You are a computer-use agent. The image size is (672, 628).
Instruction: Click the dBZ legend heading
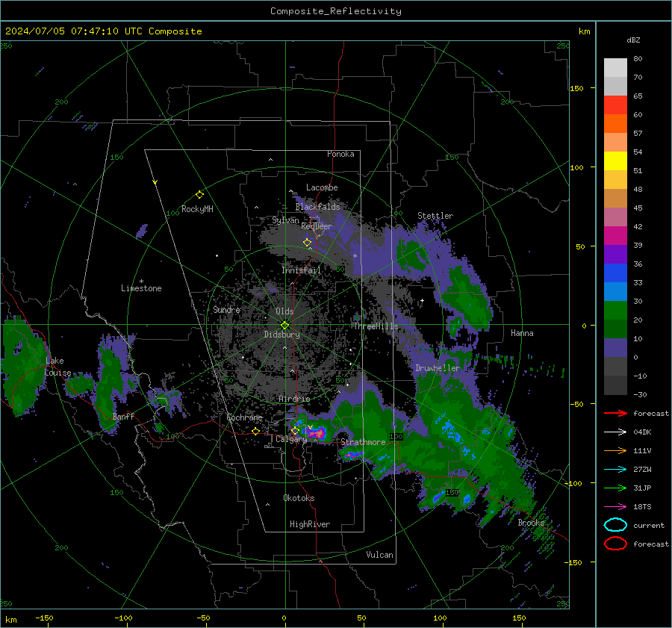click(x=633, y=40)
